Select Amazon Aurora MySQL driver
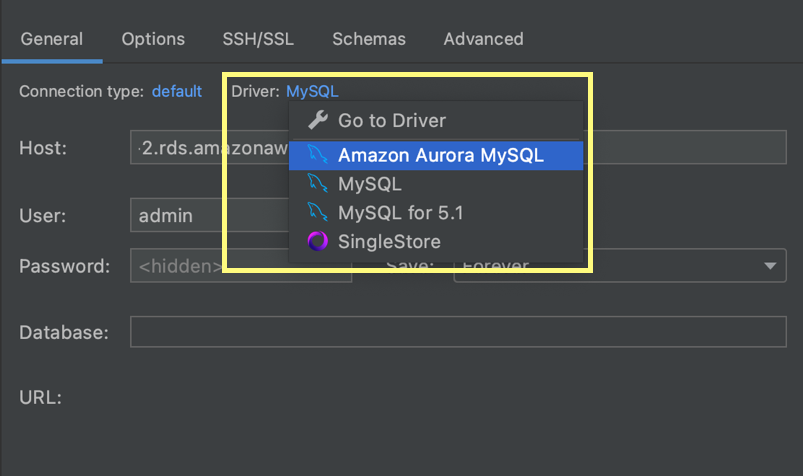 436,155
